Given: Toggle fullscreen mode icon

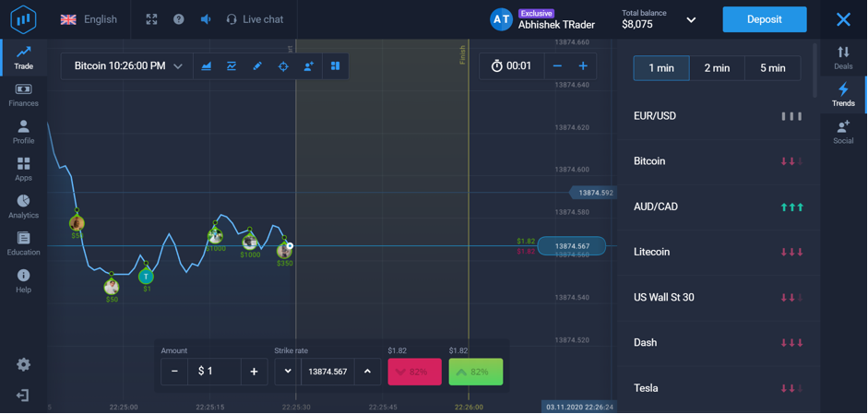Looking at the screenshot, I should point(151,19).
